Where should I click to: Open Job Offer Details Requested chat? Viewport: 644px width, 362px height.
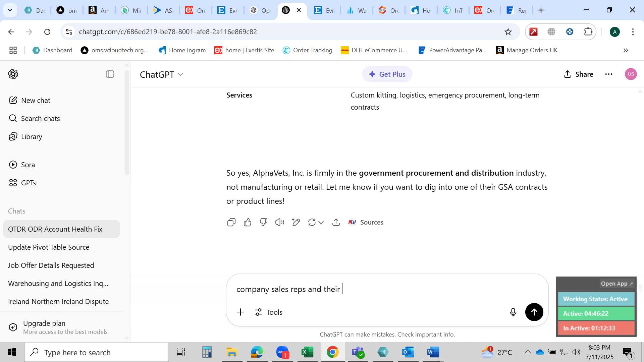[x=61, y=265]
